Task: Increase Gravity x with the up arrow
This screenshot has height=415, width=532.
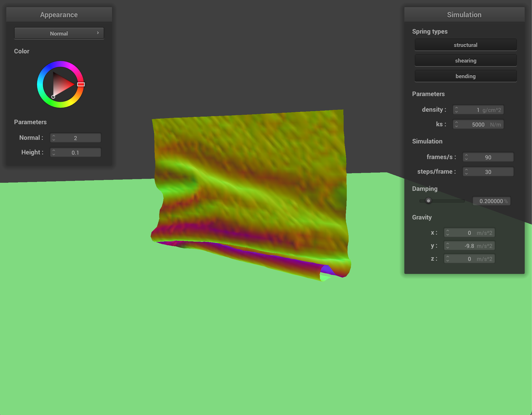Action: click(448, 230)
